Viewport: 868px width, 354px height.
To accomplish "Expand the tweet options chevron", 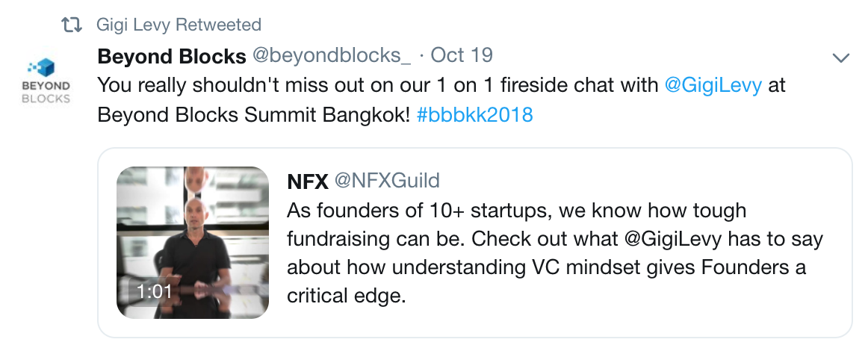I will 841,58.
